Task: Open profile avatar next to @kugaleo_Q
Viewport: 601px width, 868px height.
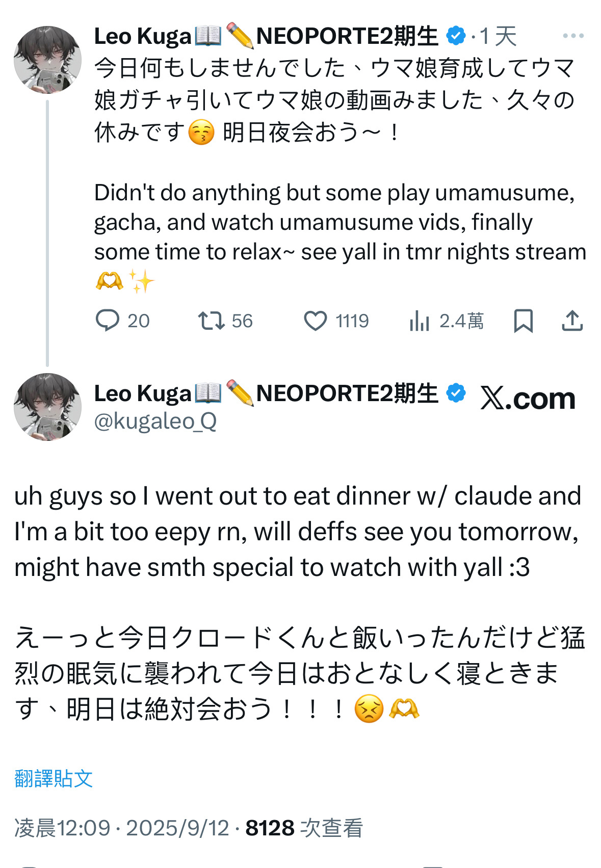Action: 47,407
